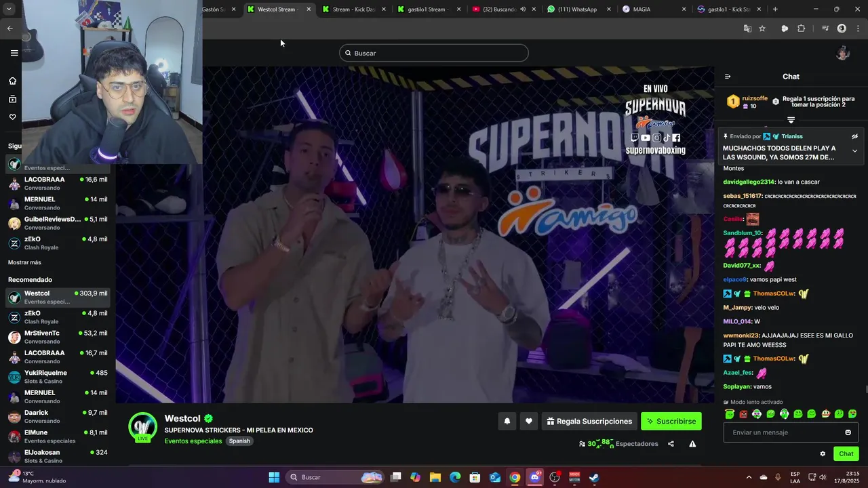Pick the red angry emote

[x=743, y=414]
